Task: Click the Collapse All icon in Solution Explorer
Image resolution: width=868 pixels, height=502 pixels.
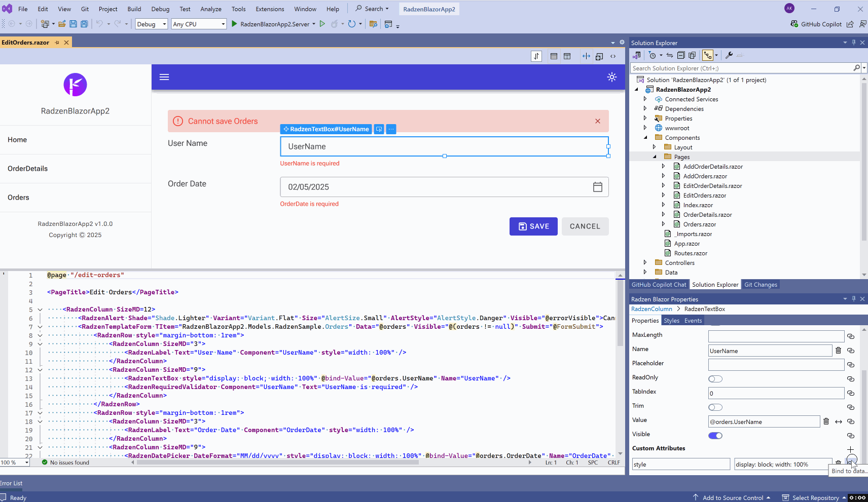Action: 681,55
